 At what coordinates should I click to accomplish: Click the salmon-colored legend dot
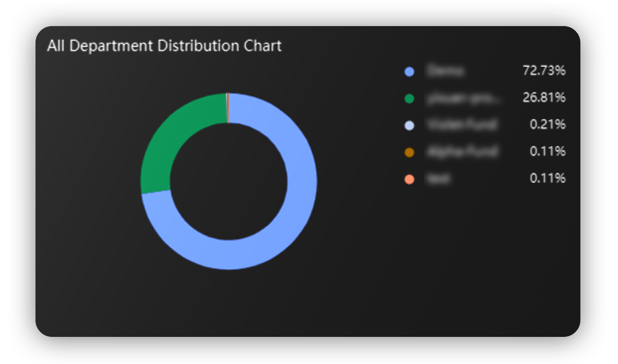pos(410,179)
